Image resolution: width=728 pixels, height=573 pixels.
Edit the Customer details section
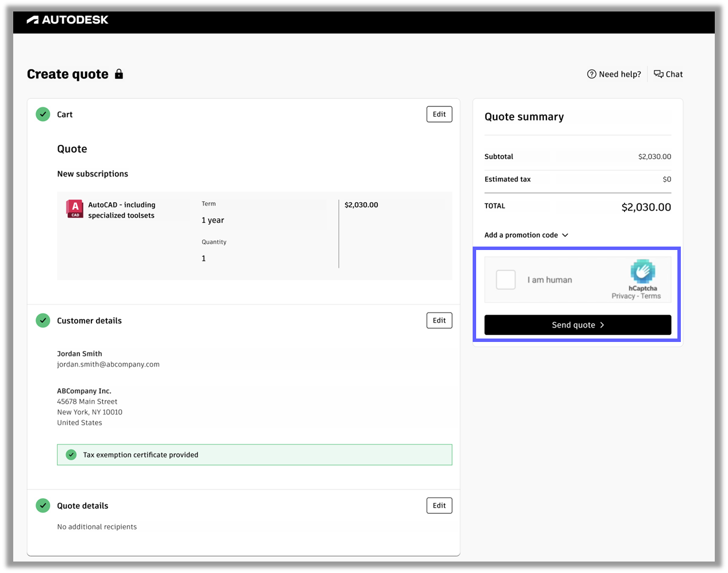click(439, 320)
